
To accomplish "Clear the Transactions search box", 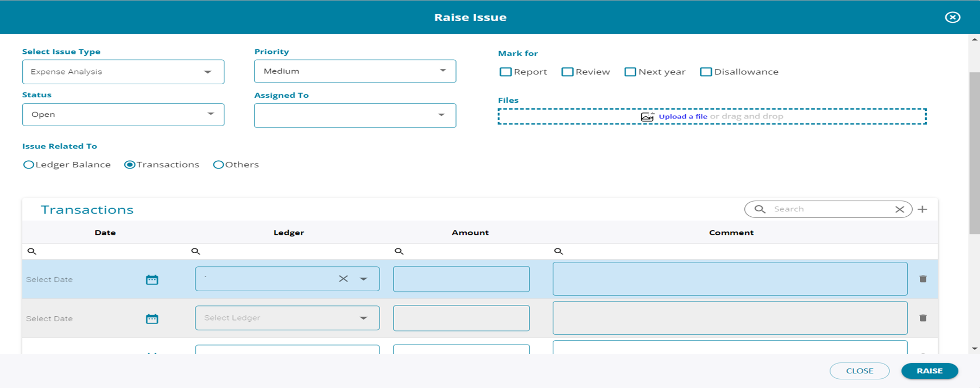I will (900, 209).
